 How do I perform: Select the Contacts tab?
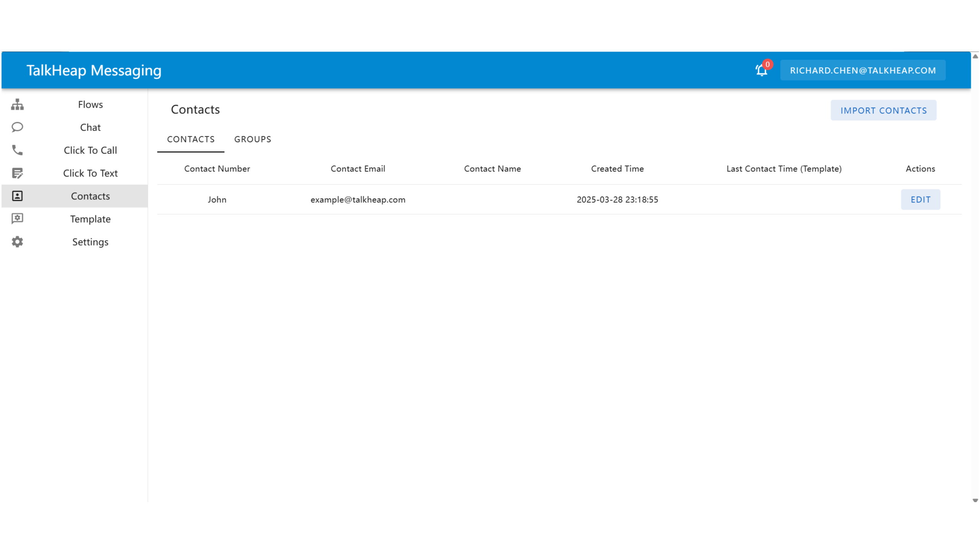click(x=191, y=139)
